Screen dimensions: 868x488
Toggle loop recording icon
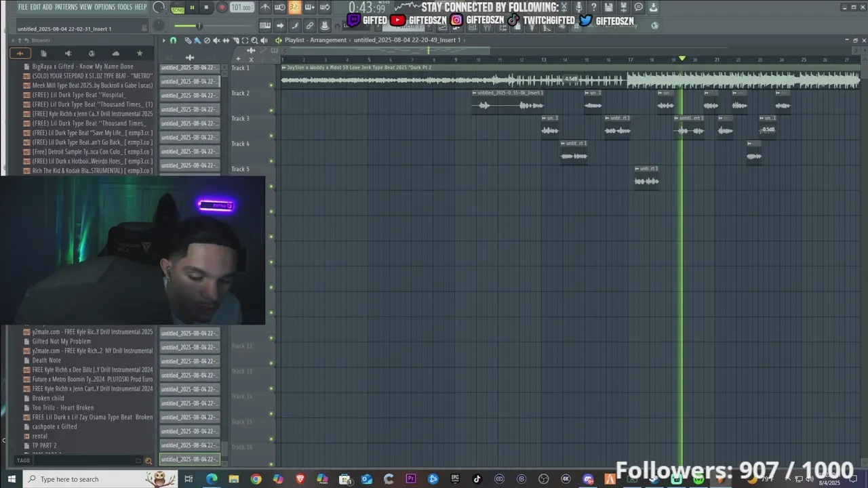pos(325,7)
